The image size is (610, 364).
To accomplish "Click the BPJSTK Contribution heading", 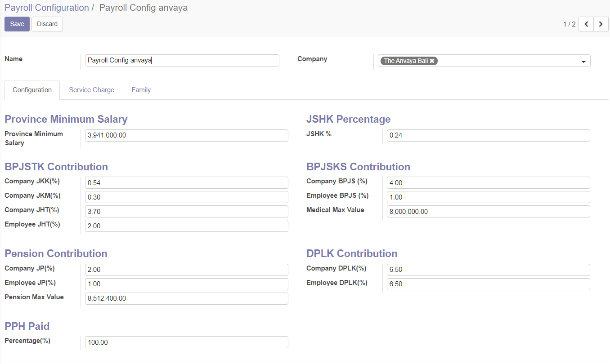I will 56,167.
